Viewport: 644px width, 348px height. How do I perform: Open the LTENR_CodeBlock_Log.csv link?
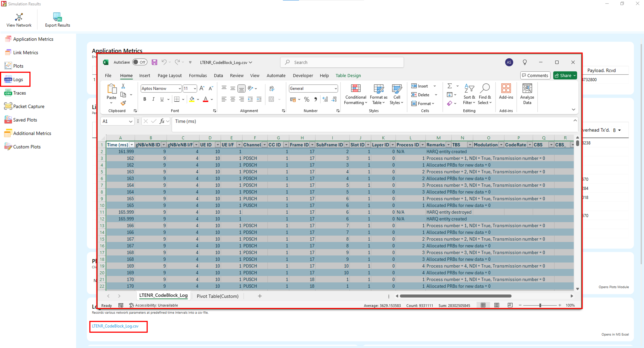[x=115, y=326]
